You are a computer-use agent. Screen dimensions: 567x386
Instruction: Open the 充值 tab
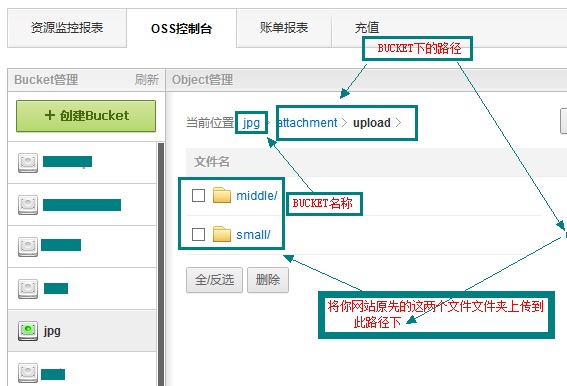367,28
